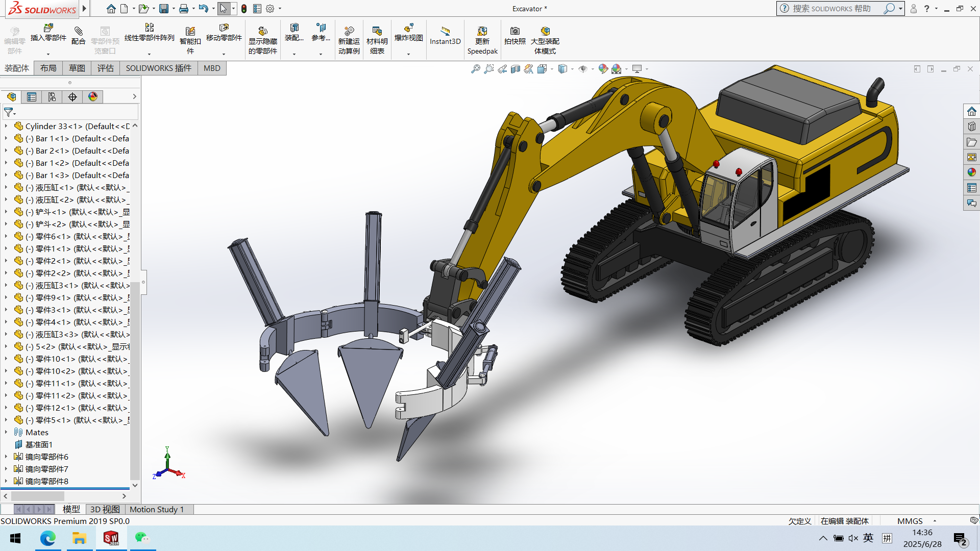Switch to the SOLIDWORKS 插件 tab
Viewport: 980px width, 551px height.
[158, 68]
